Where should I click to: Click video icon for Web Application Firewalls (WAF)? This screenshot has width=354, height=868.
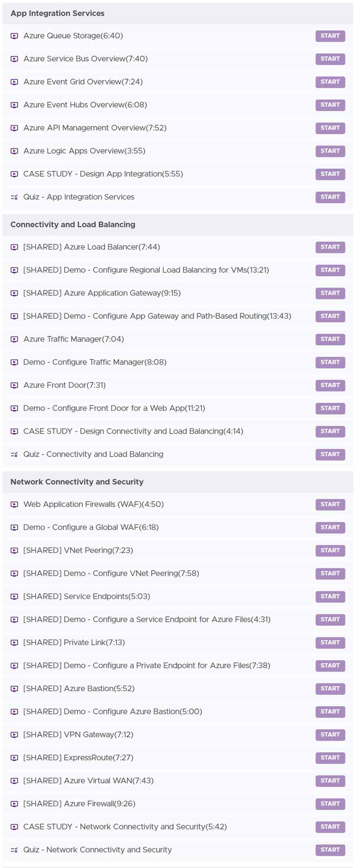[15, 504]
